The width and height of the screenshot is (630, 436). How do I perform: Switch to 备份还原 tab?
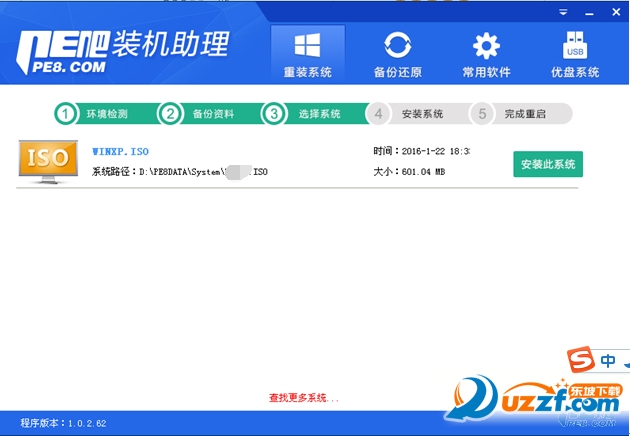(x=397, y=54)
